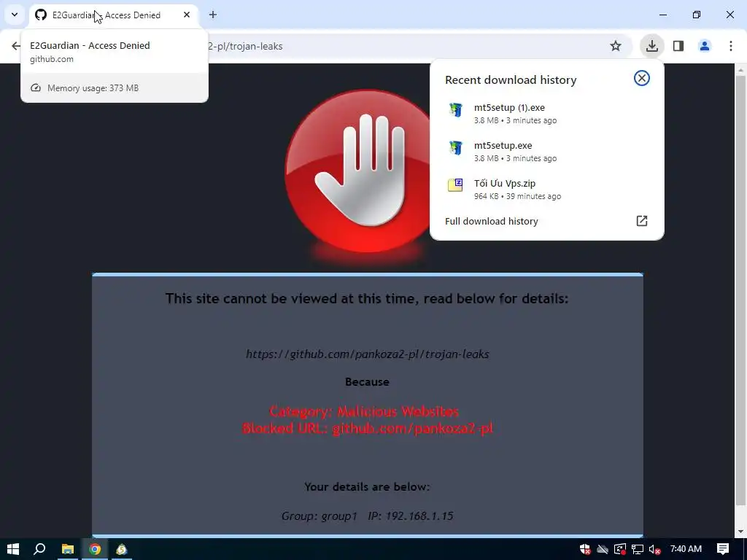Click the blocked github trojan-leaks URL text
This screenshot has width=747, height=560.
(368, 354)
